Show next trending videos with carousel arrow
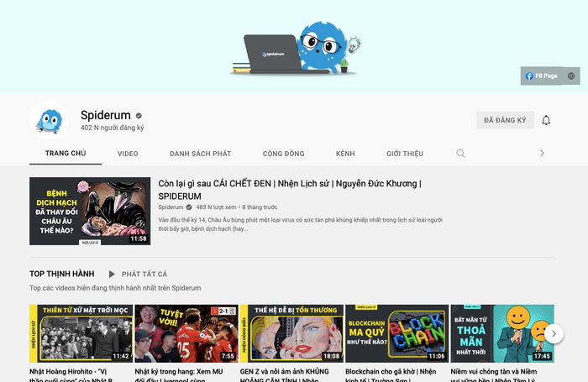Viewport: 588px width, 382px height. click(554, 333)
